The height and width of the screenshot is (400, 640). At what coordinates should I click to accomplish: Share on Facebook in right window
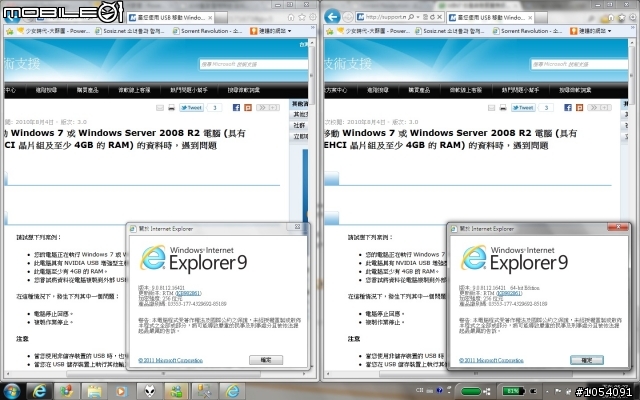pyautogui.click(x=568, y=107)
